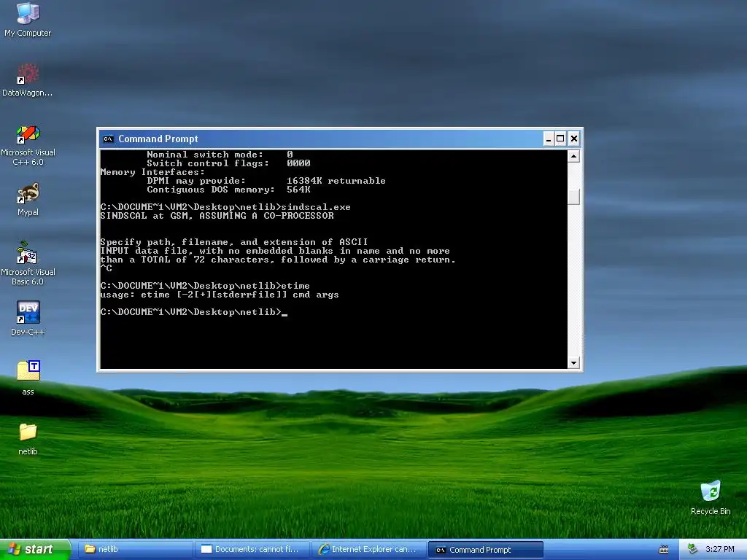
Task: Maximize the Command Prompt window
Action: (561, 139)
